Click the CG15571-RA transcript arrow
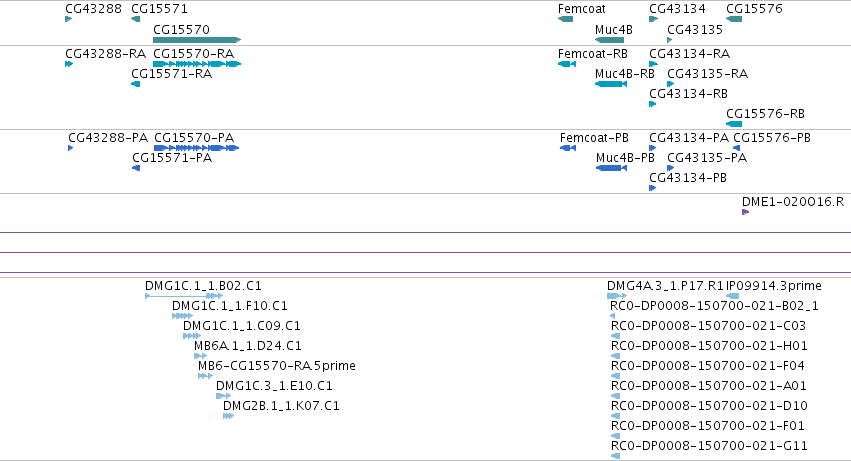Viewport: 851px width, 461px height. pyautogui.click(x=136, y=84)
